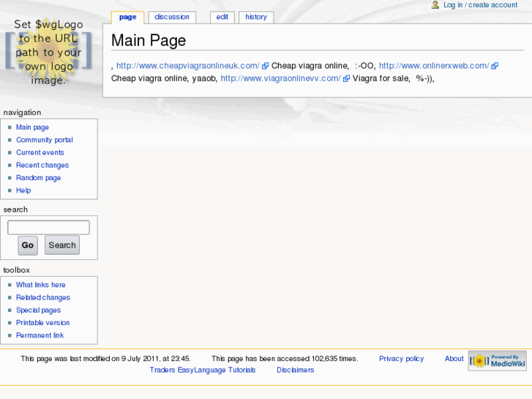Screen dimensions: 532x399
Task: Open the history tab
Action: (256, 17)
